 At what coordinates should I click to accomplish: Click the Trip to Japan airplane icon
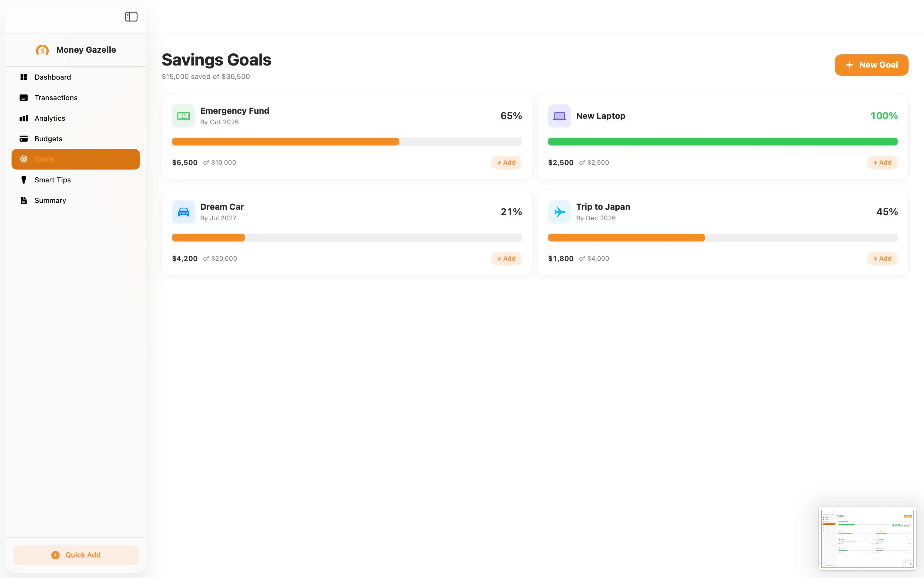click(559, 212)
